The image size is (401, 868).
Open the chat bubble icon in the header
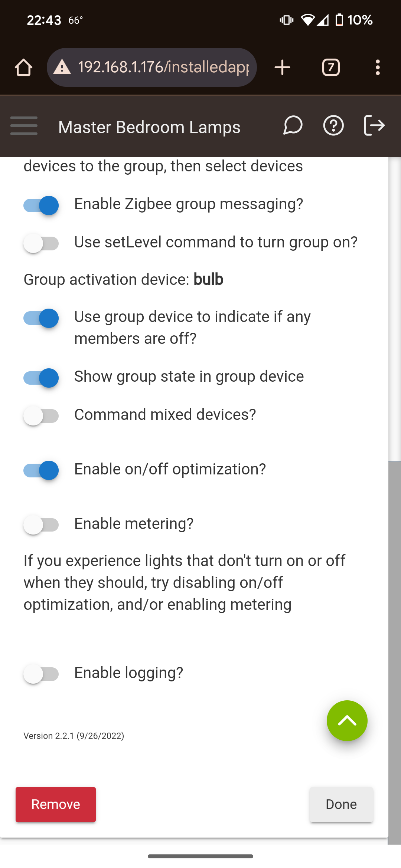click(293, 126)
